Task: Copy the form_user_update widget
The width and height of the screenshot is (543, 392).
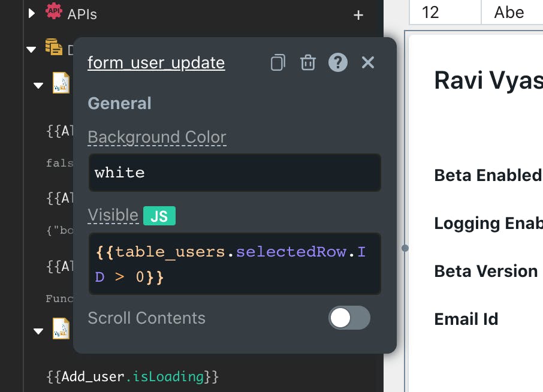Action: [277, 63]
